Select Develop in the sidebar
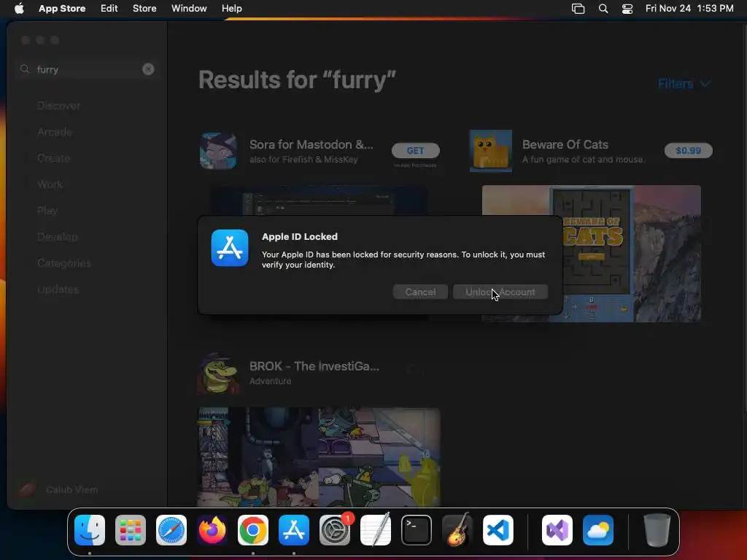747x560 pixels. click(x=57, y=237)
